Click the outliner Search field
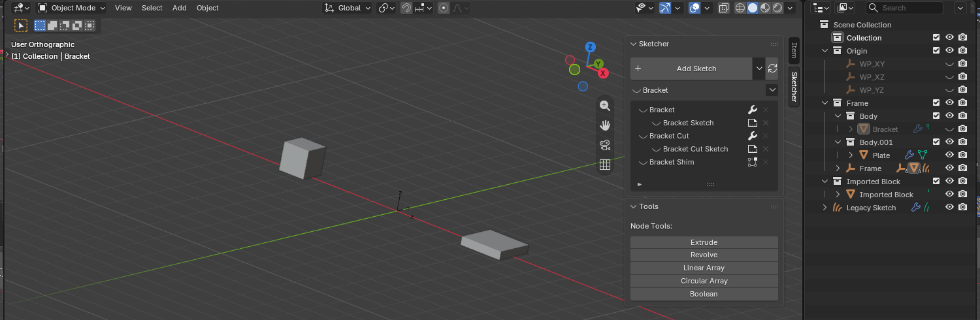Viewport: 980px width, 320px height. coord(905,8)
